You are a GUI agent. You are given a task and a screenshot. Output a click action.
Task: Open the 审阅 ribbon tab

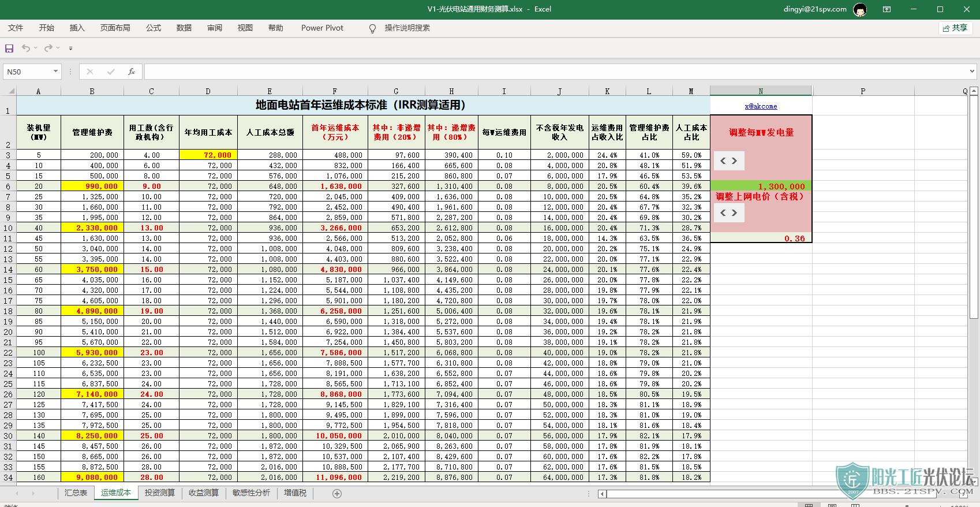point(215,28)
